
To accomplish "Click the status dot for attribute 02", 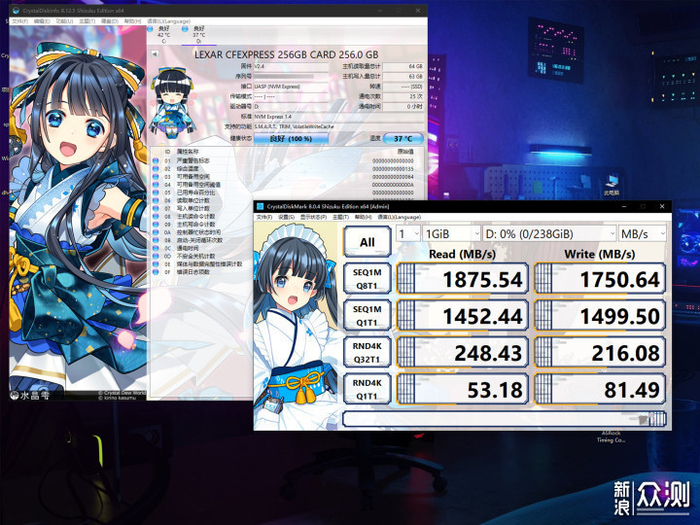I will [x=155, y=169].
